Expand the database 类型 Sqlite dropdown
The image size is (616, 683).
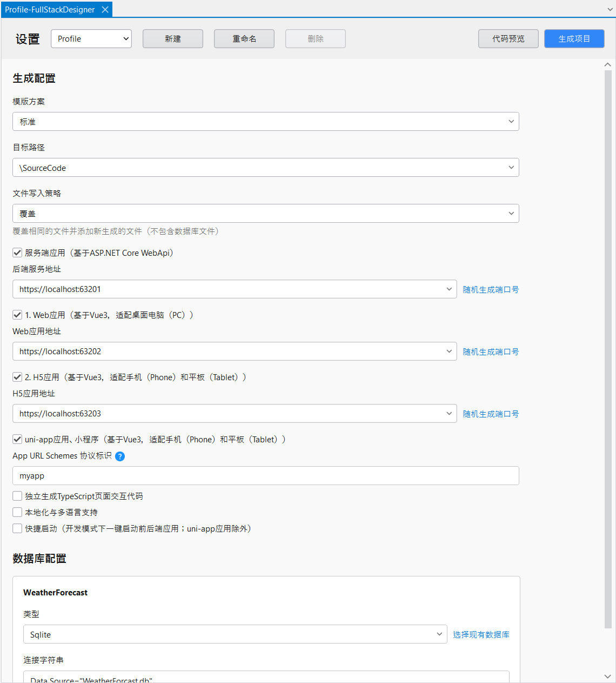pyautogui.click(x=235, y=634)
